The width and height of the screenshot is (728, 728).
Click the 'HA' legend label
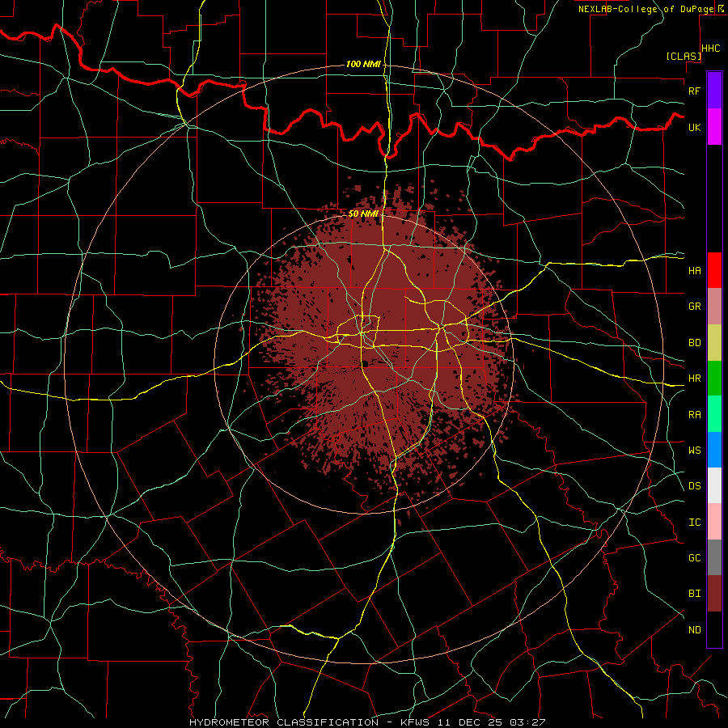pos(695,271)
